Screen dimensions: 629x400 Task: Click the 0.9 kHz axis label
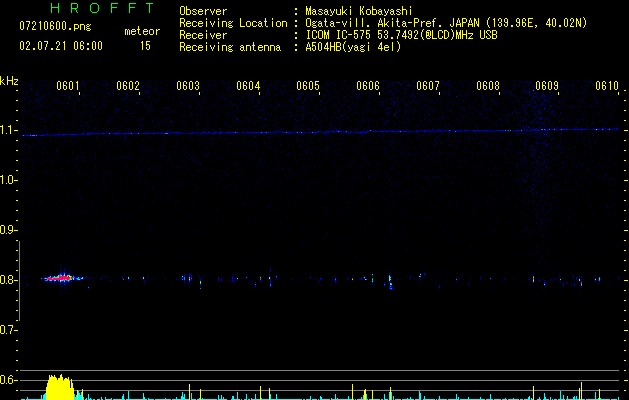pos(8,230)
